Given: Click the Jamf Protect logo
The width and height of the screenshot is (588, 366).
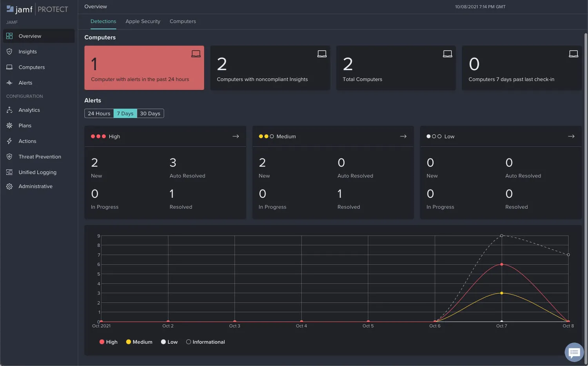Looking at the screenshot, I should tap(37, 9).
